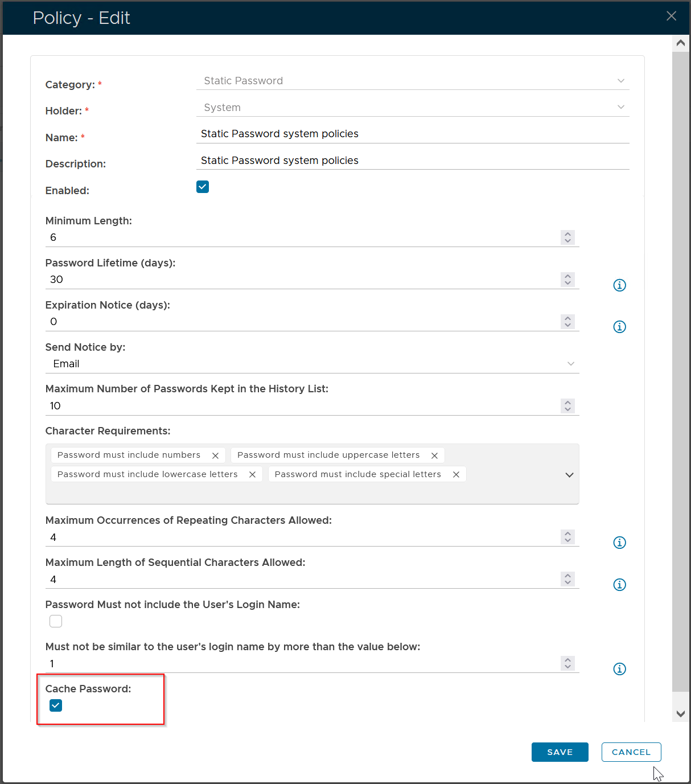Click the SAVE button
This screenshot has height=784, width=691.
tap(560, 752)
